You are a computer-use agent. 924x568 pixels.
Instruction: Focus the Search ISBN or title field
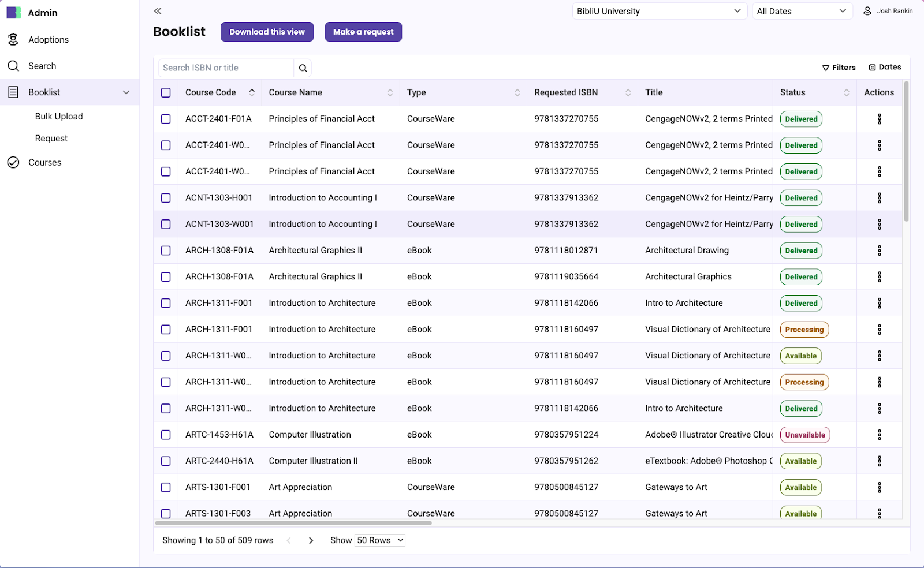tap(226, 68)
